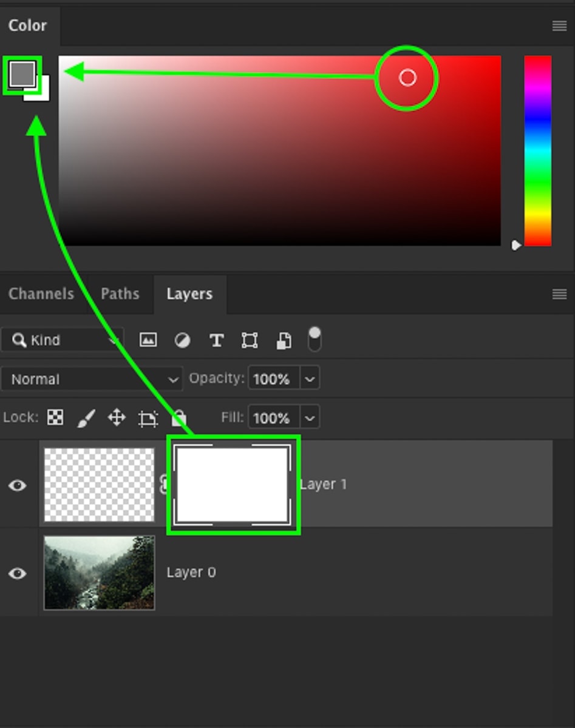Select the Color panel tab
Screen dimensions: 575x728
pyautogui.click(x=27, y=25)
